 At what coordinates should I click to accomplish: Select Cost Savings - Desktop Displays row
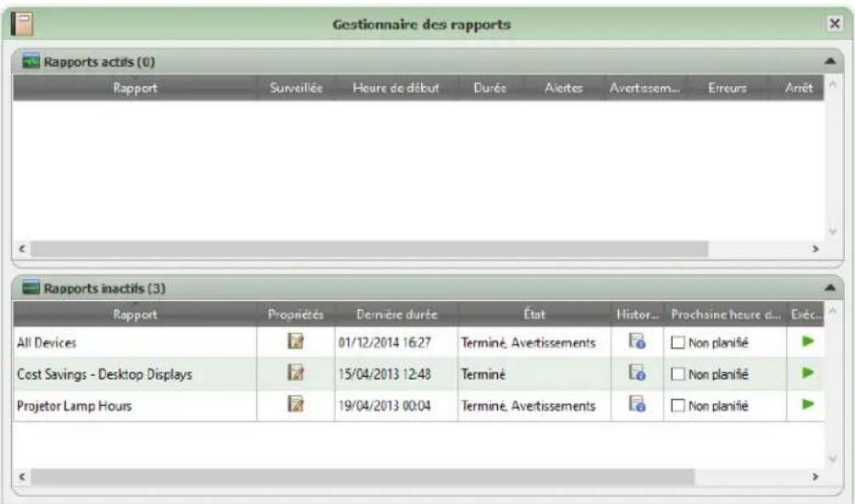[418, 374]
